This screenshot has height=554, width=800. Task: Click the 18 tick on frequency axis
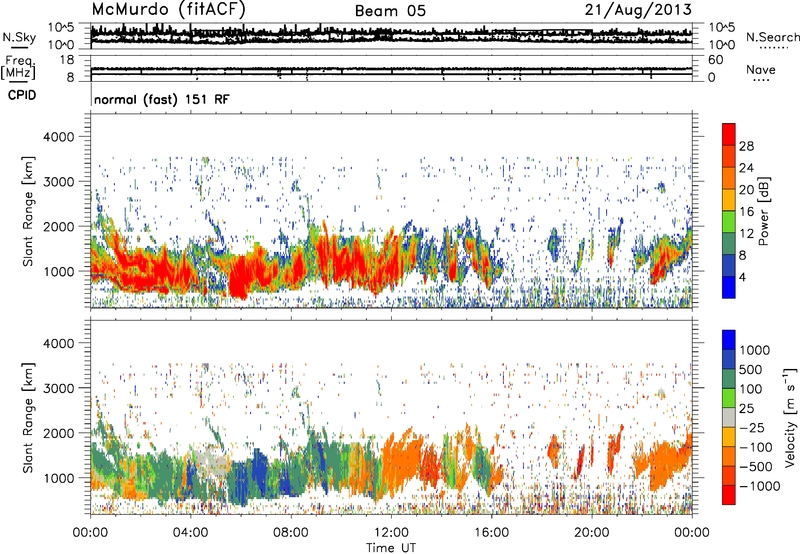point(67,60)
